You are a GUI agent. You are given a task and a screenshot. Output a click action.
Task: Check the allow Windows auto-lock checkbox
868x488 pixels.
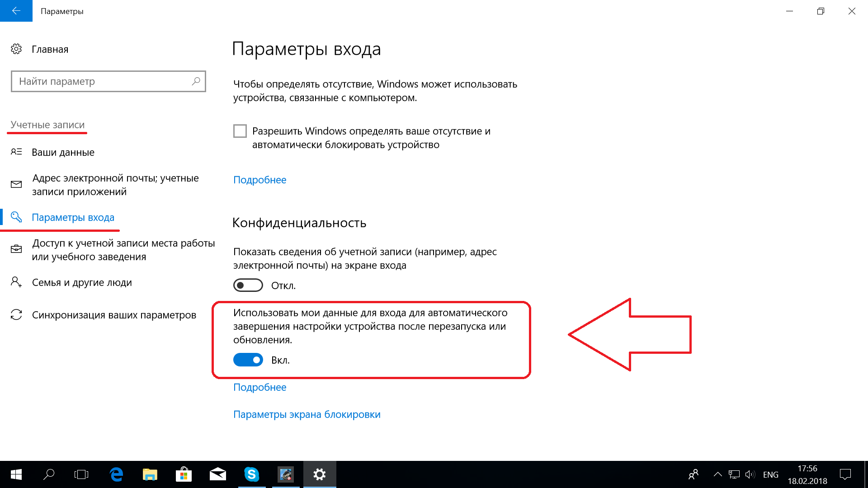tap(240, 131)
